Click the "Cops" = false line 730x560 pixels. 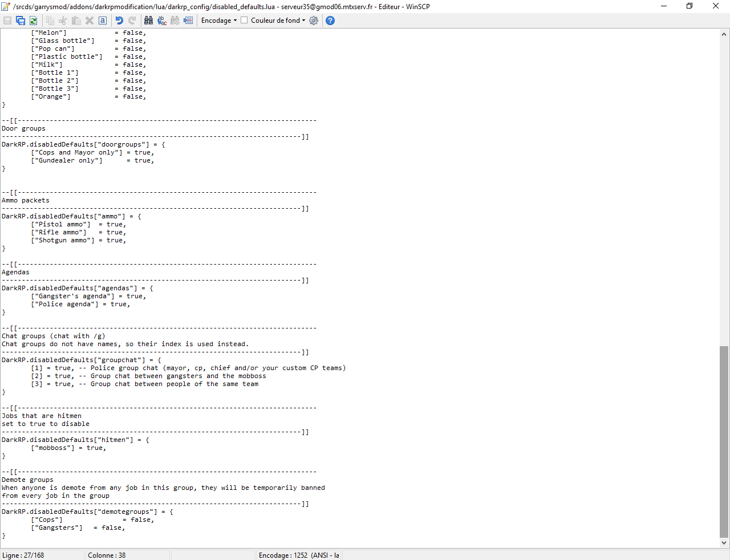92,520
